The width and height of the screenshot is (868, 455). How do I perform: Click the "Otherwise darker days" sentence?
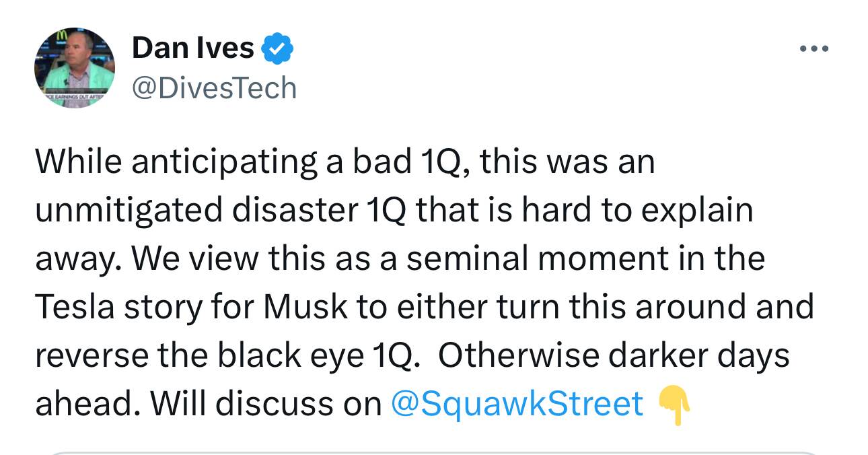614,356
